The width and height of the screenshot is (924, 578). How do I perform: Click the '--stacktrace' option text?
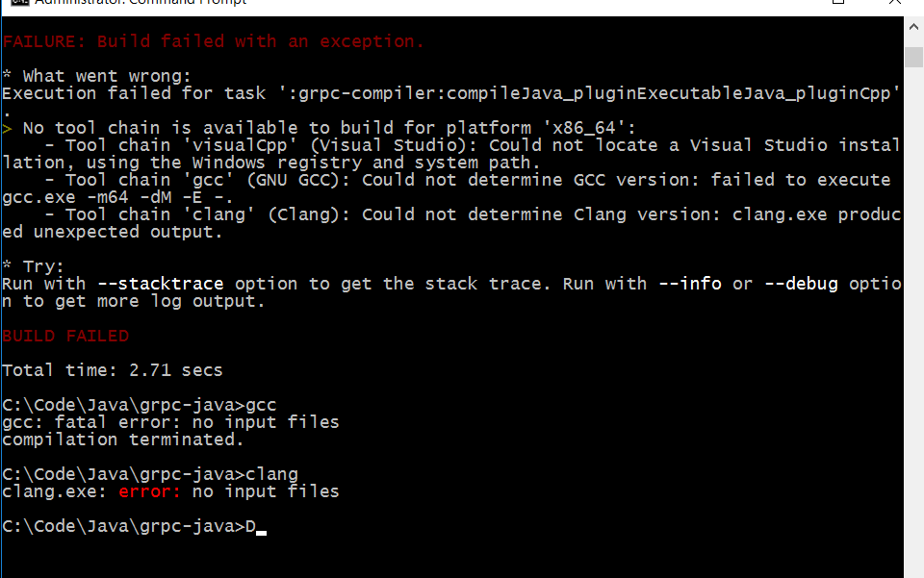coord(161,284)
